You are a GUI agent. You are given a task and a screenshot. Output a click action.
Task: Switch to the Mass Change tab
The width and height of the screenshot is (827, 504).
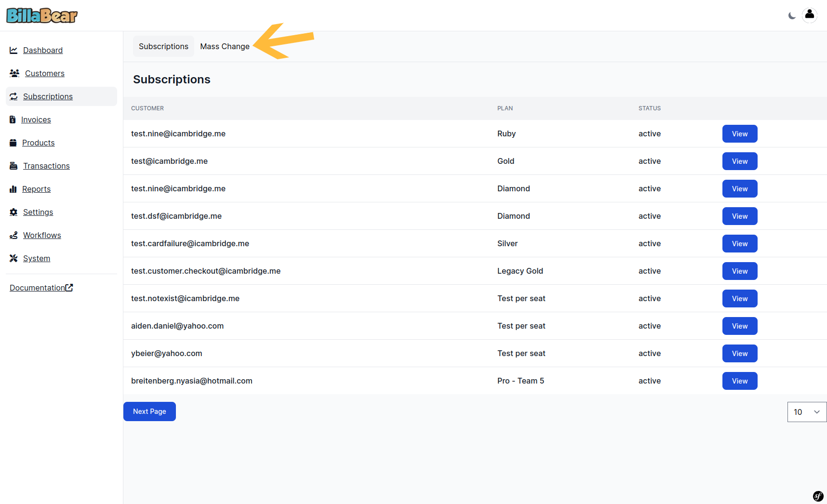(225, 46)
